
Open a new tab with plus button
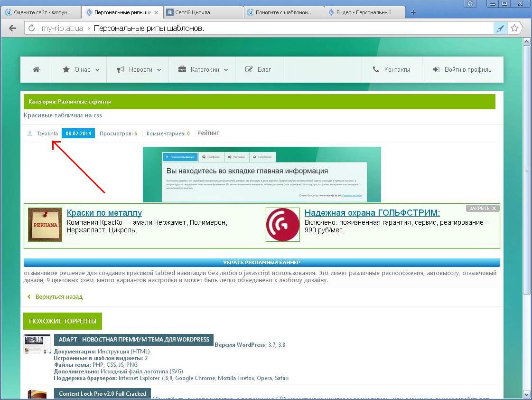point(413,12)
